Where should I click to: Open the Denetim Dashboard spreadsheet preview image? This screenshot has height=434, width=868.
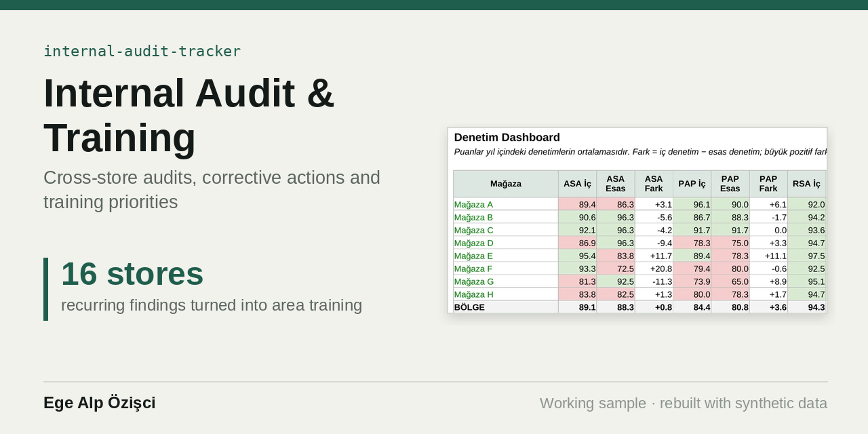click(637, 220)
